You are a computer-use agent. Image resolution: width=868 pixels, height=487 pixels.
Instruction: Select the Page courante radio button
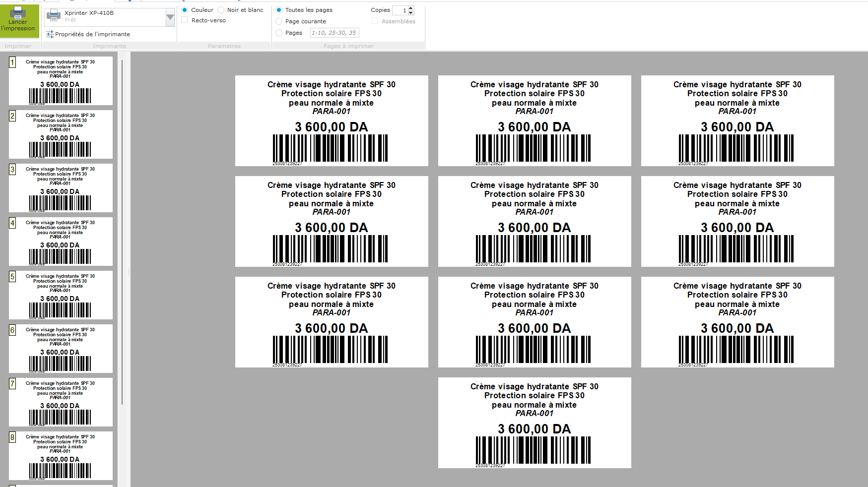(x=279, y=21)
